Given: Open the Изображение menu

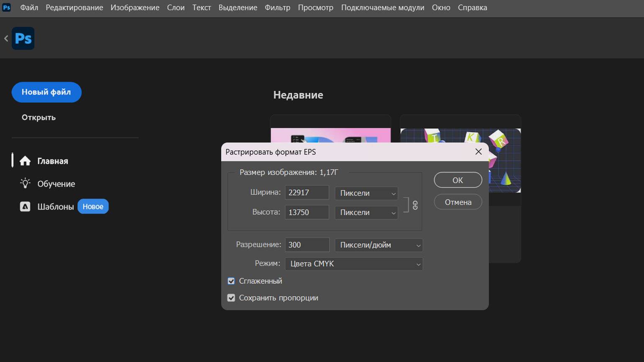Looking at the screenshot, I should [135, 8].
